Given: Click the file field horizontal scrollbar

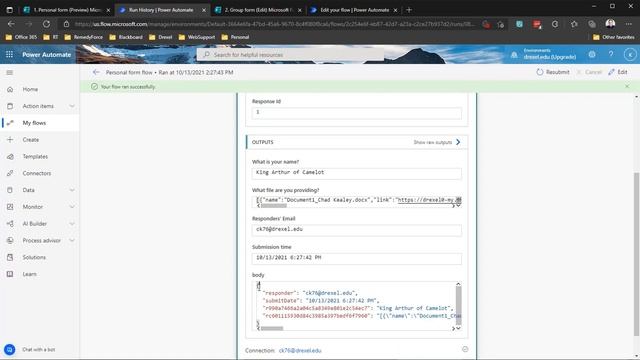Looking at the screenshot, I should pyautogui.click(x=274, y=206).
